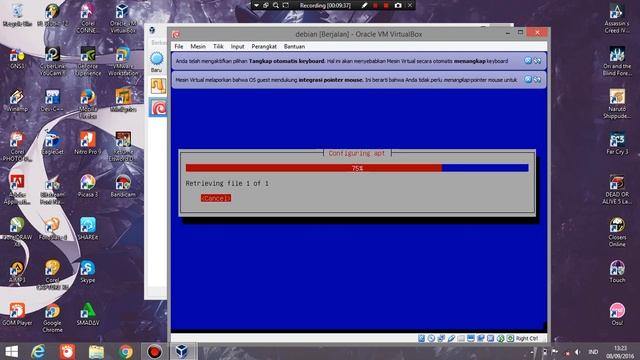Open the Mesin menu
Screen dimensions: 640x360
tap(198, 47)
